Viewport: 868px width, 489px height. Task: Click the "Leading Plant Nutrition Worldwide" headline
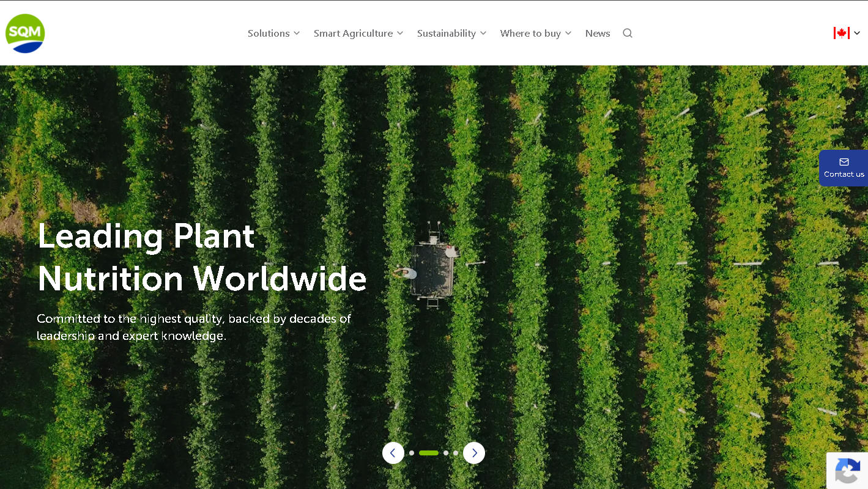202,257
